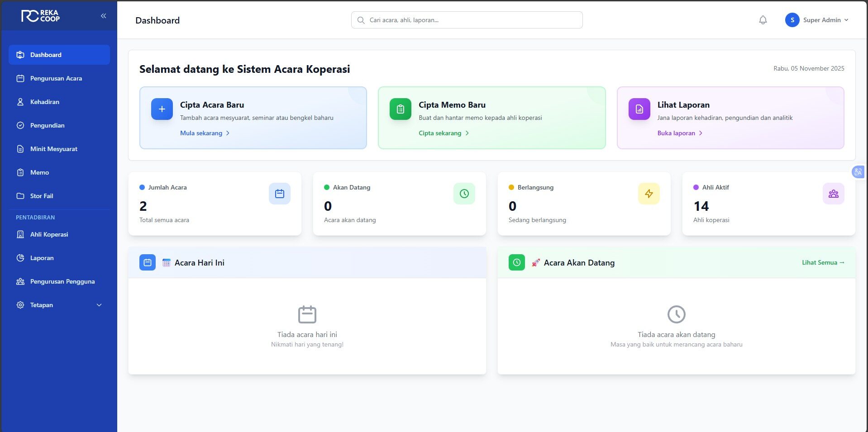Click the Reka Coop logo

41,16
